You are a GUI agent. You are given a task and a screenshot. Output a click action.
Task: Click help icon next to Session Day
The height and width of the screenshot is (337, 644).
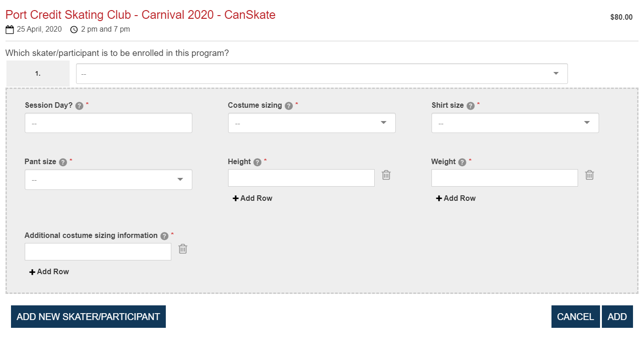pos(79,106)
